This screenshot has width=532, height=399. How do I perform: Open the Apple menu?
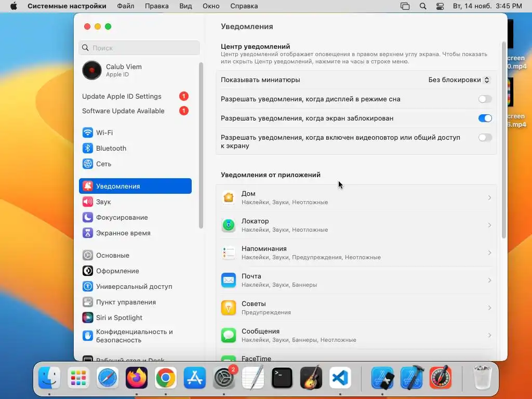click(x=14, y=6)
